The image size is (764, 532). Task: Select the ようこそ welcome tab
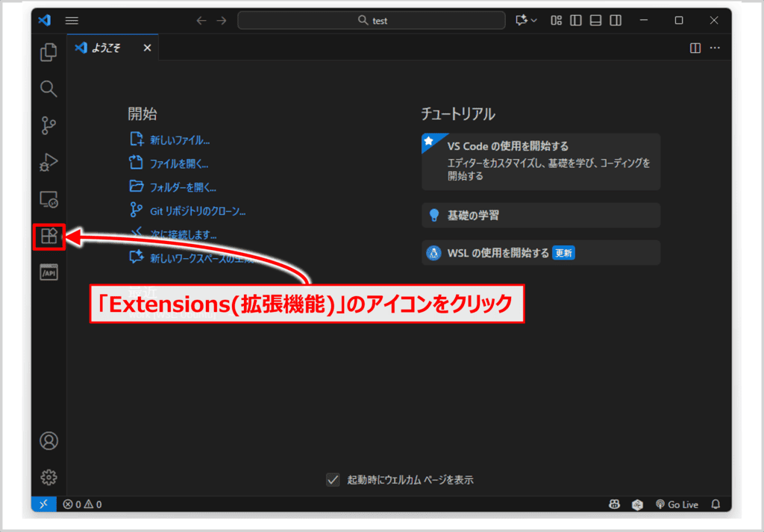(107, 48)
